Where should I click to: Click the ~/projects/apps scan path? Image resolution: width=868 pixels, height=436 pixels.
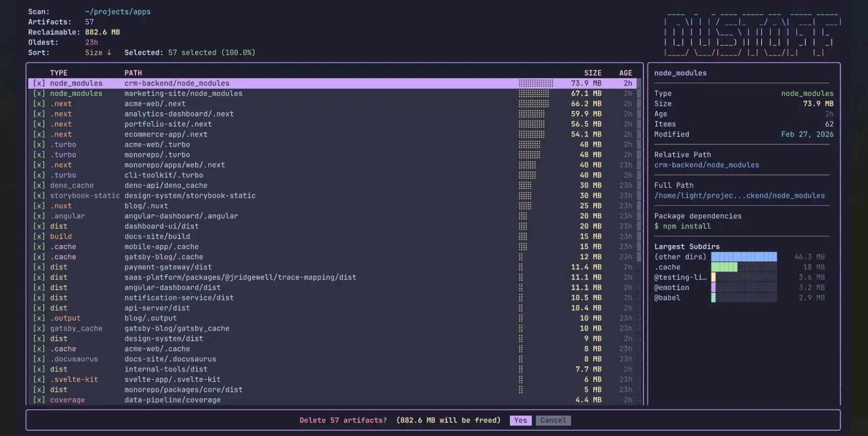[117, 11]
